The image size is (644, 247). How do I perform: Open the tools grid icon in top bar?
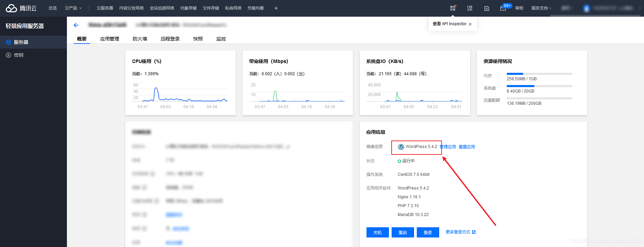point(453,8)
